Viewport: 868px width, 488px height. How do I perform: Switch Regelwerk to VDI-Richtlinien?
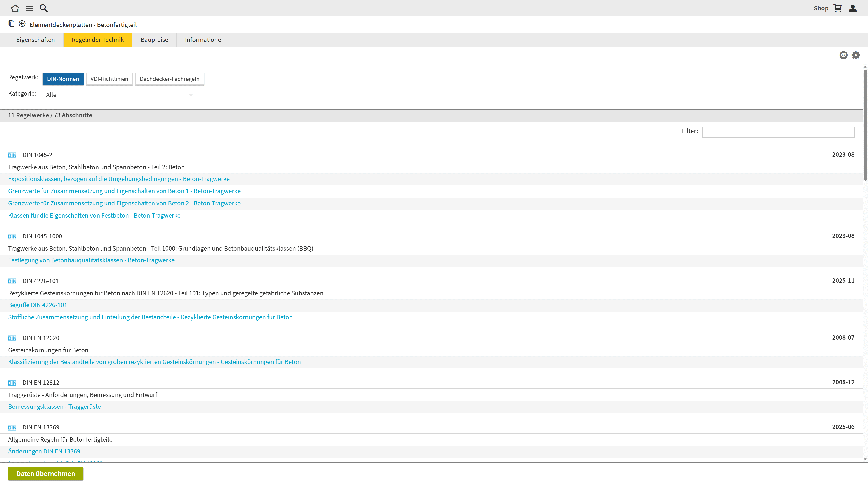109,79
